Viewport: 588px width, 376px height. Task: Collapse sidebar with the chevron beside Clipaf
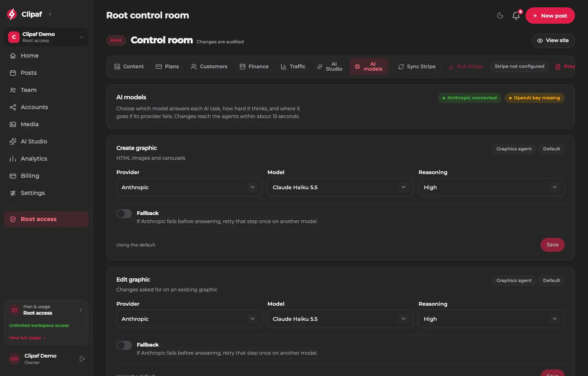tap(50, 14)
